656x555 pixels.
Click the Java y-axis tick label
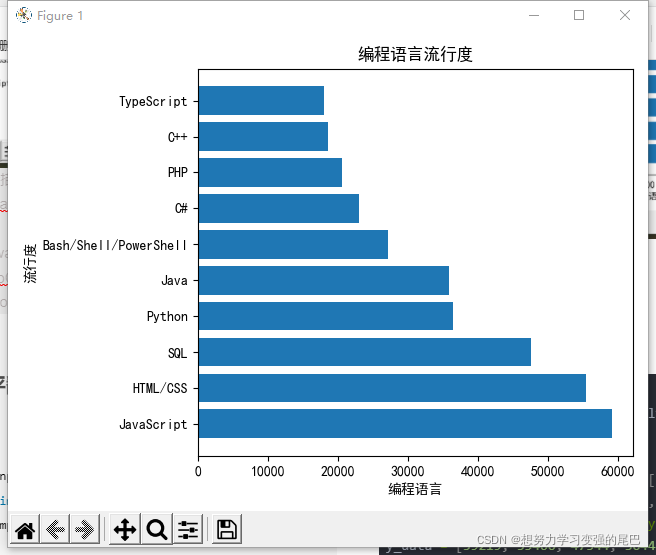174,280
